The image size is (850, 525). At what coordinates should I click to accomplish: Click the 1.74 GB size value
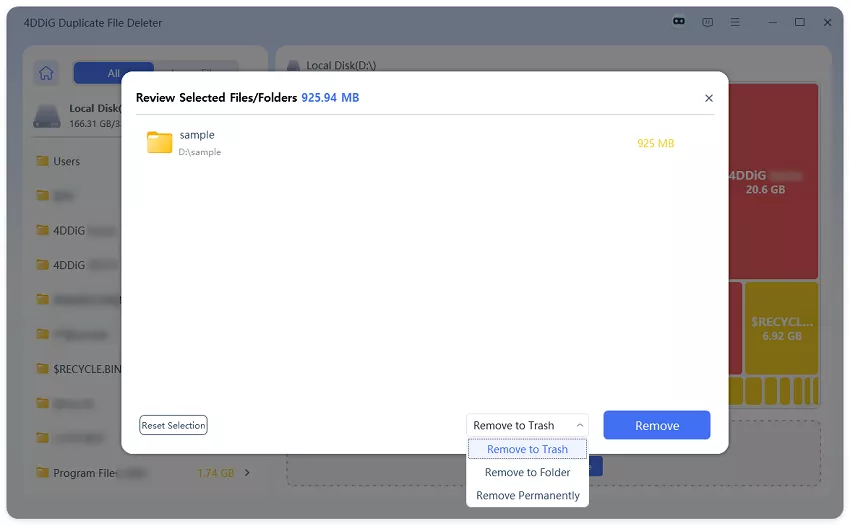pyautogui.click(x=216, y=473)
